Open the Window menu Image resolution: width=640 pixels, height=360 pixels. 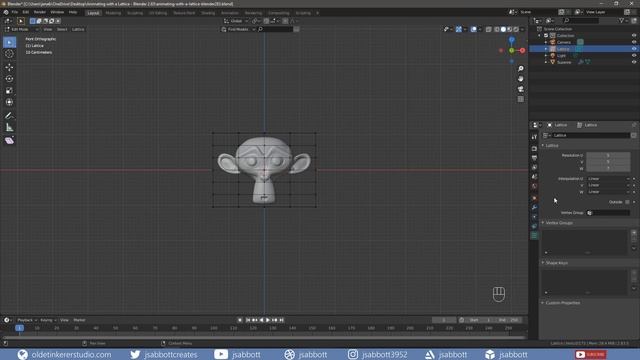(57, 12)
